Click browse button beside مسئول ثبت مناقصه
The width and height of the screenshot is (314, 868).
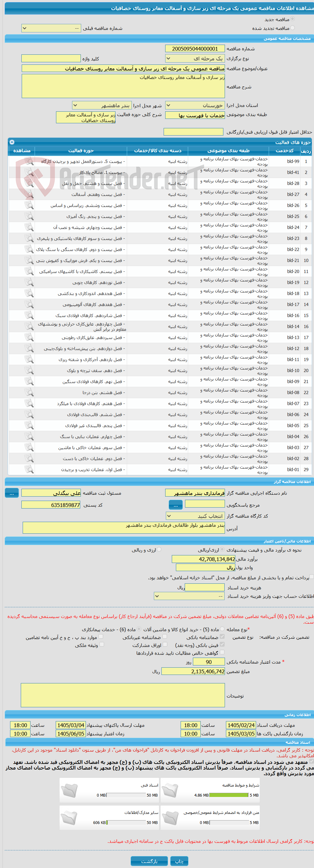12,493
